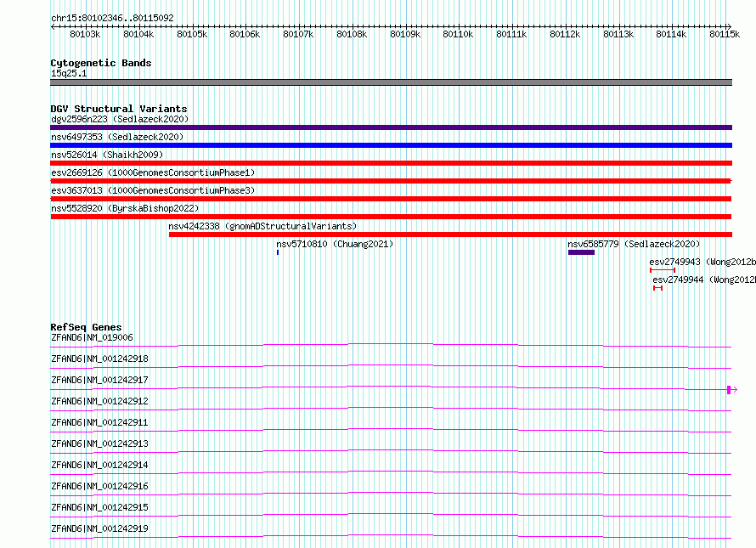Click the ruler's left end arrow

[x=53, y=26]
